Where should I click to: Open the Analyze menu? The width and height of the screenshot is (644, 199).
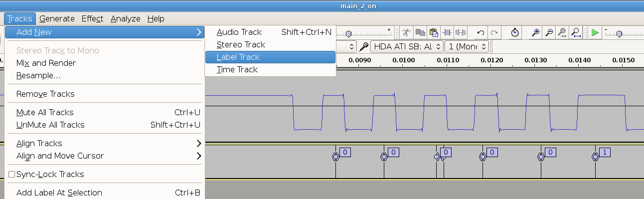pyautogui.click(x=126, y=18)
